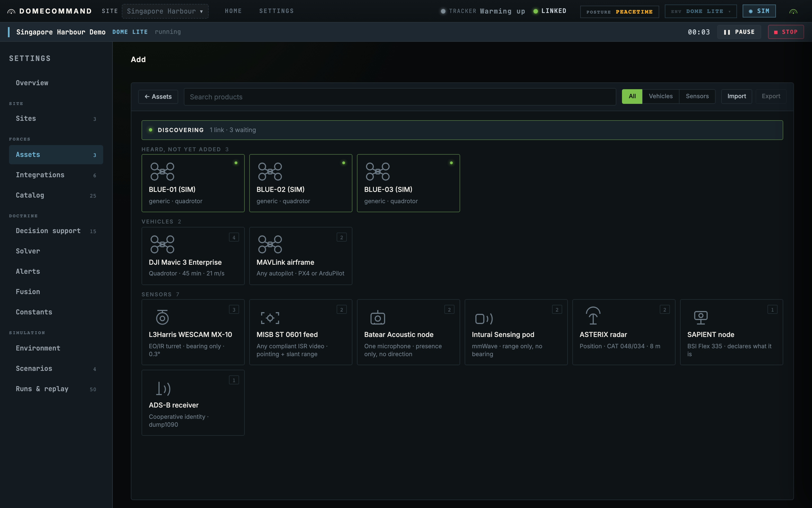Click the 00:03 run timer
Image resolution: width=812 pixels, height=508 pixels.
[699, 32]
